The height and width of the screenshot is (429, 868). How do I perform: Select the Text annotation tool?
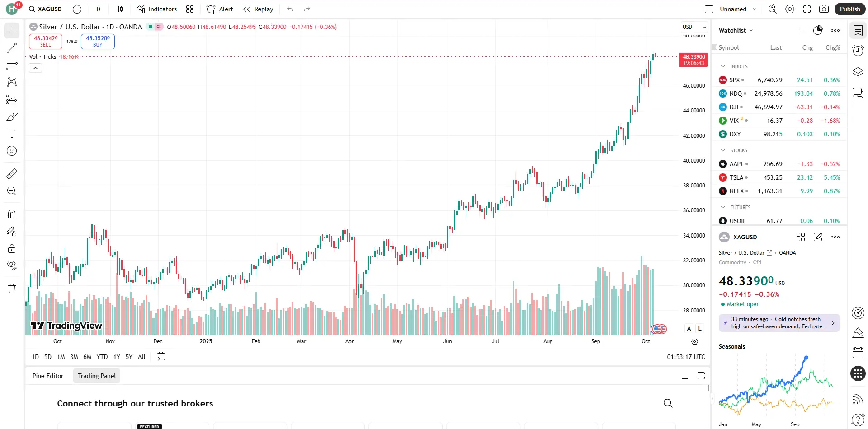(x=12, y=134)
